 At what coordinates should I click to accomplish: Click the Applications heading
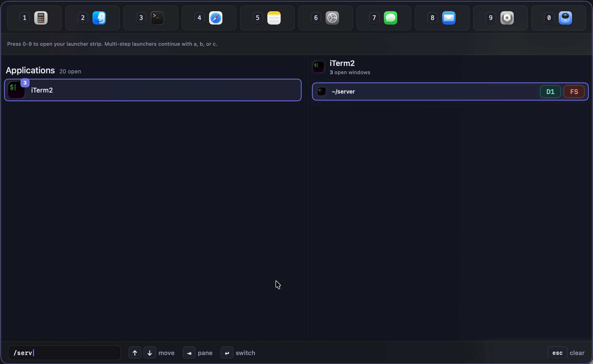click(x=30, y=70)
